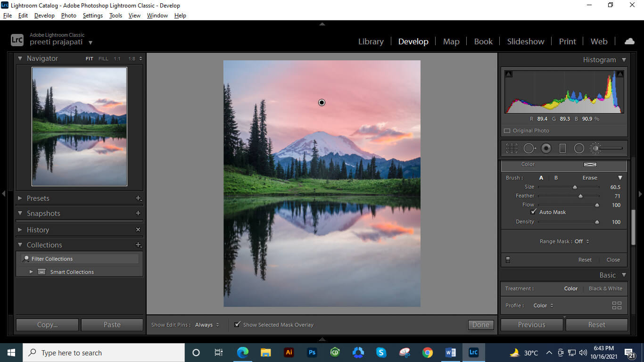The image size is (644, 362).
Task: Uncheck the Auto Mask option
Action: point(534,212)
